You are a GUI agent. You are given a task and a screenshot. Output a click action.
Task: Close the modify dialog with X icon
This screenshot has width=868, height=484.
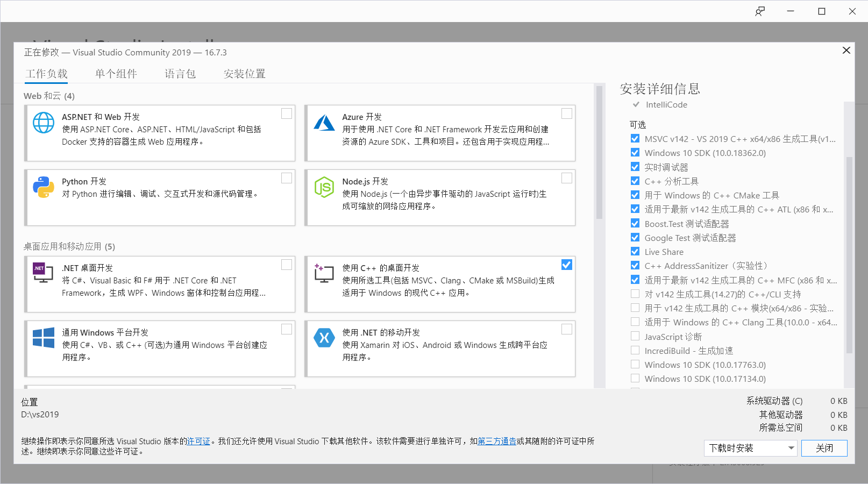tap(846, 50)
